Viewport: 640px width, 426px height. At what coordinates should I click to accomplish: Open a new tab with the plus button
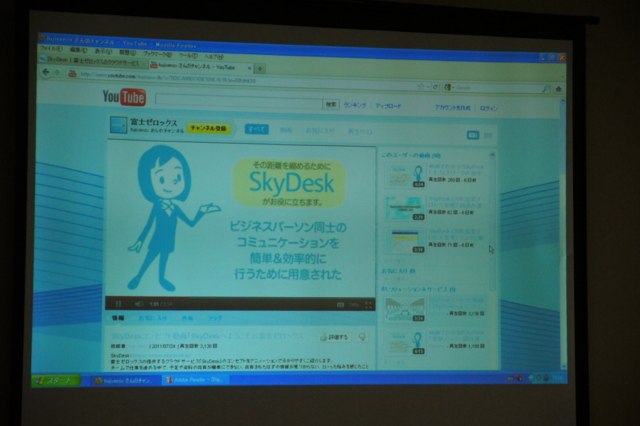tap(260, 69)
